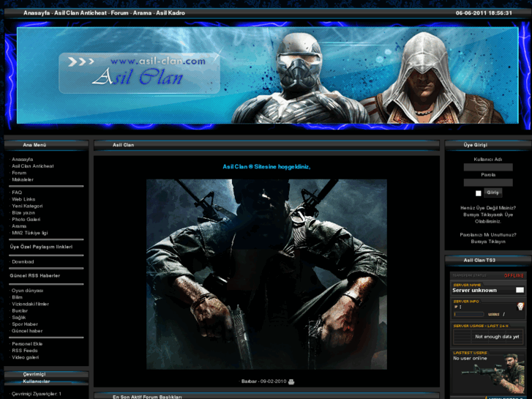Open Bilim RSS news link
The width and height of the screenshot is (532, 399).
[x=17, y=297]
